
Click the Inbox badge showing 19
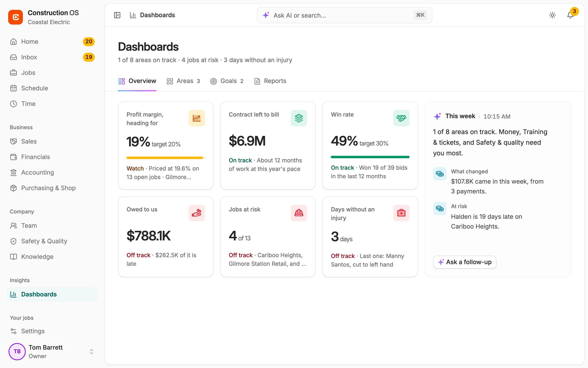89,57
